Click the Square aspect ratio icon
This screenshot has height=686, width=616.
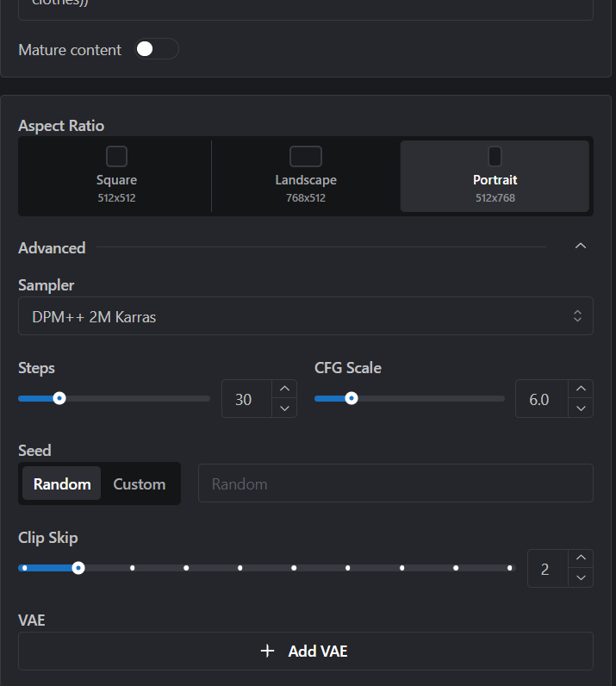[x=116, y=156]
